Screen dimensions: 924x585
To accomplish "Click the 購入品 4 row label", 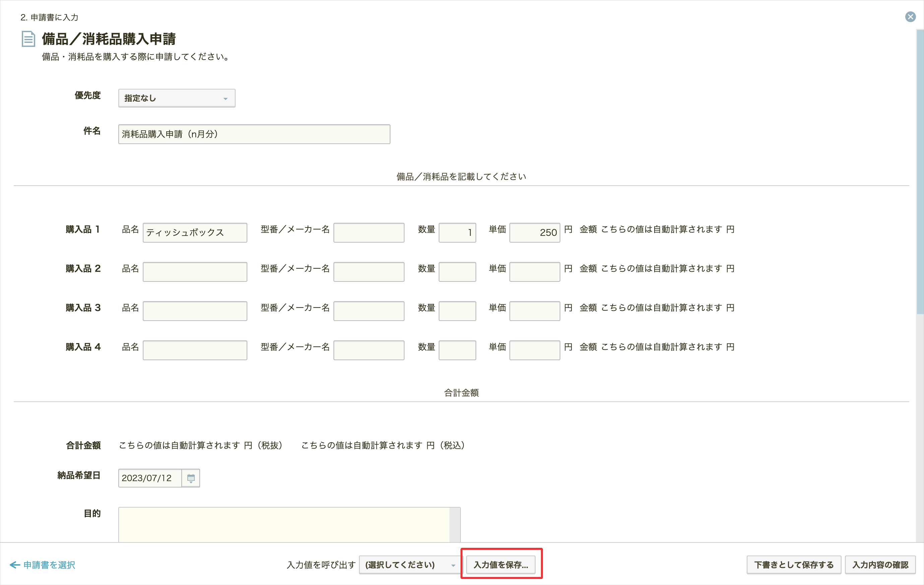I will pos(83,347).
